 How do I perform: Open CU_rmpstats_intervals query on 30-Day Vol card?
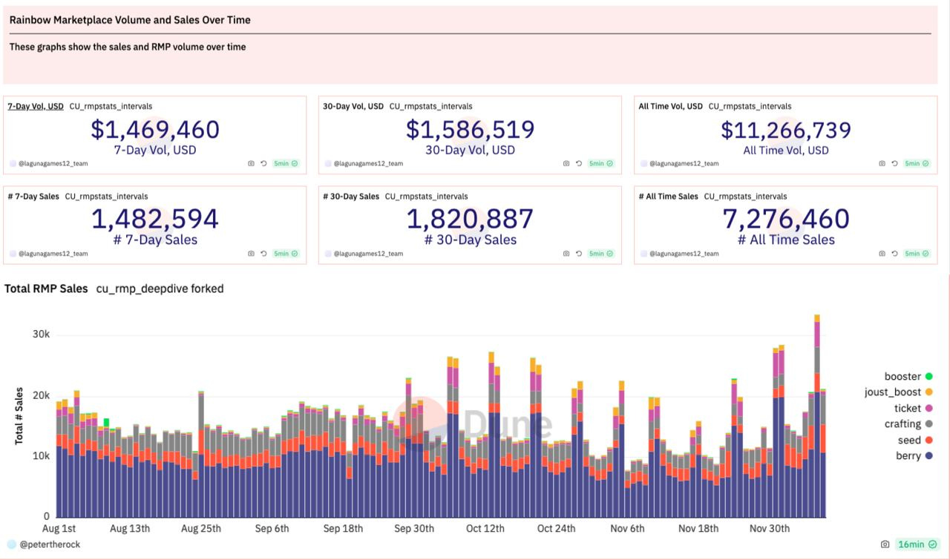coord(431,106)
